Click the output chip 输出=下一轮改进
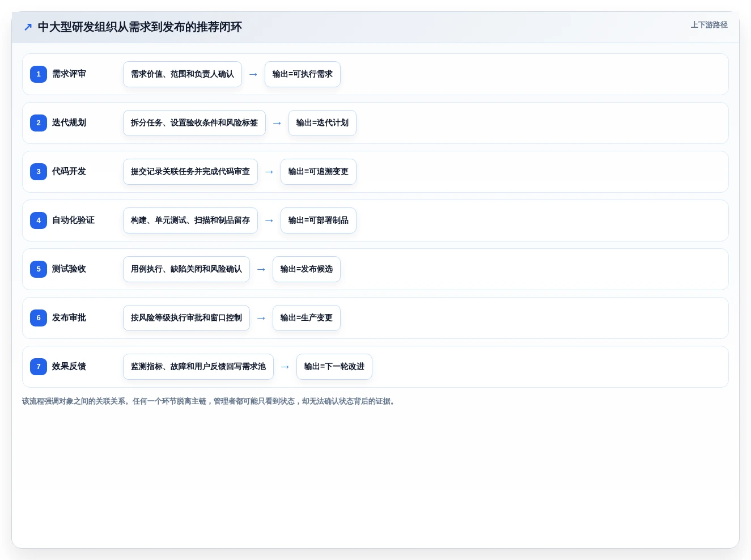This screenshot has width=751, height=560. (334, 367)
